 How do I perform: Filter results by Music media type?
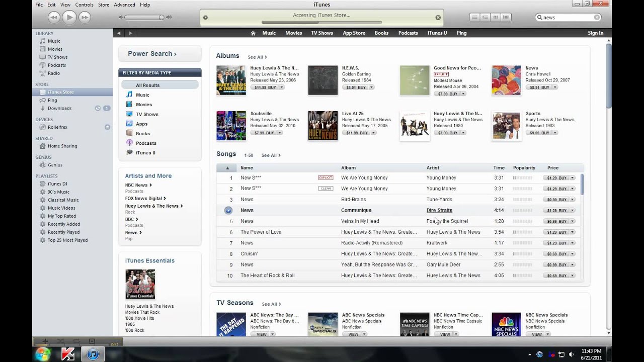[x=142, y=95]
